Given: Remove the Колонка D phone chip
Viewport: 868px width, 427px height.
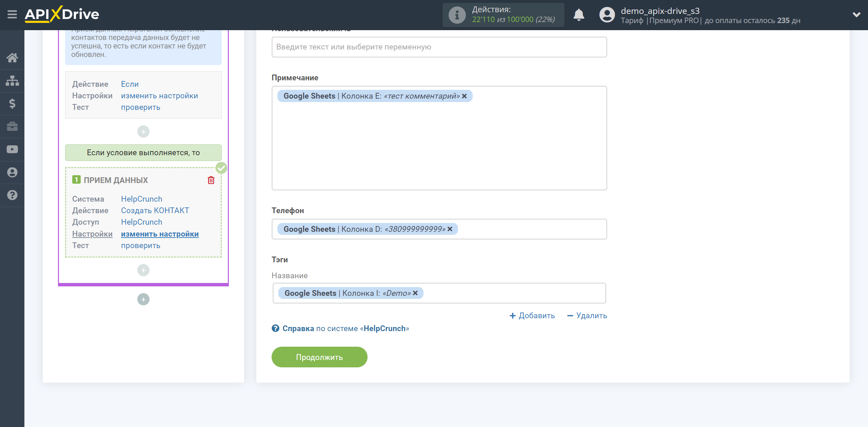Looking at the screenshot, I should 450,229.
